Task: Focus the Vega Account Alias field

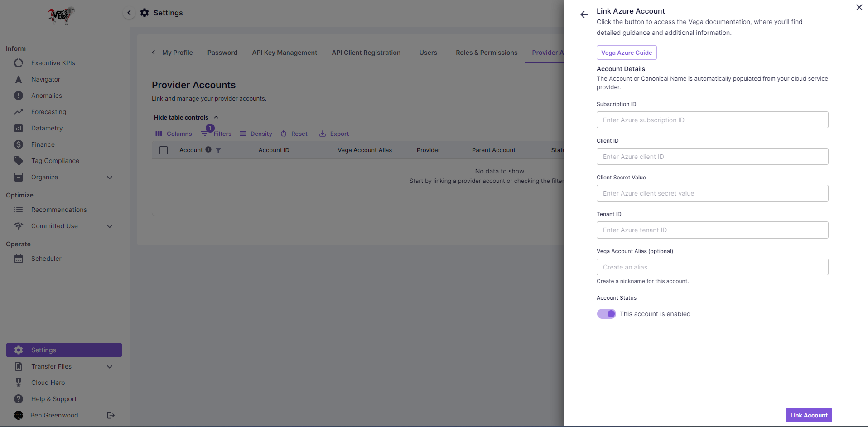Action: pyautogui.click(x=712, y=267)
